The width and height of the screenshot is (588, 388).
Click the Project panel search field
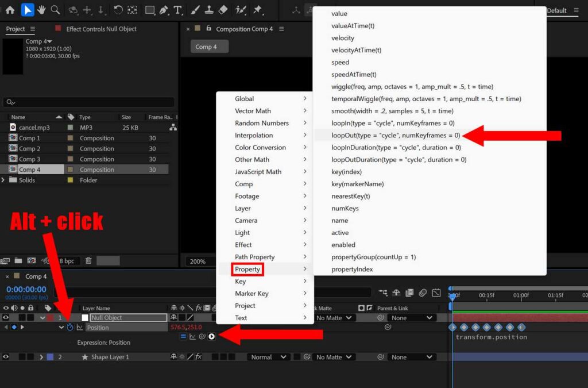[x=89, y=102]
